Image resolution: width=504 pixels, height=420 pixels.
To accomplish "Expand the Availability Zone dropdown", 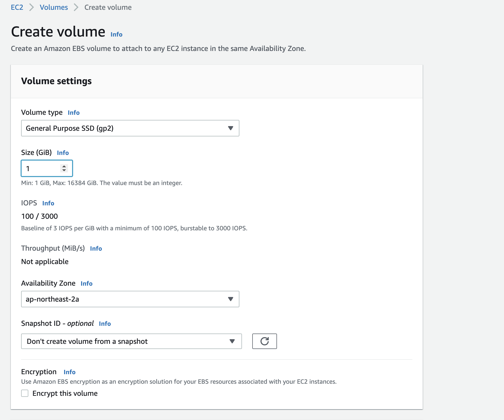I will tap(130, 299).
